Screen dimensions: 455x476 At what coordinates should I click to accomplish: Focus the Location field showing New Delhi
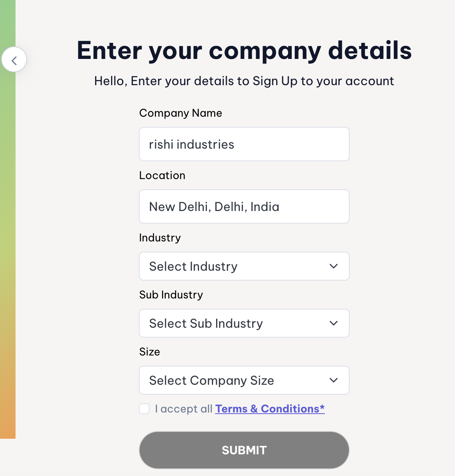pyautogui.click(x=244, y=207)
